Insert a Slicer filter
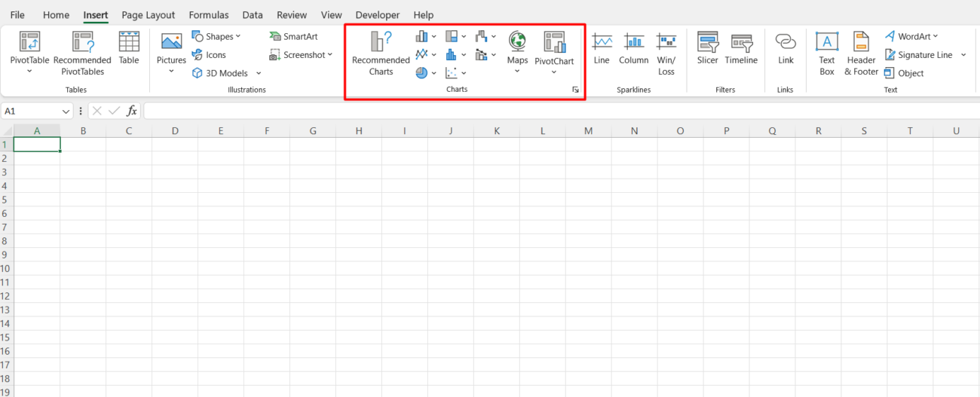 point(708,48)
